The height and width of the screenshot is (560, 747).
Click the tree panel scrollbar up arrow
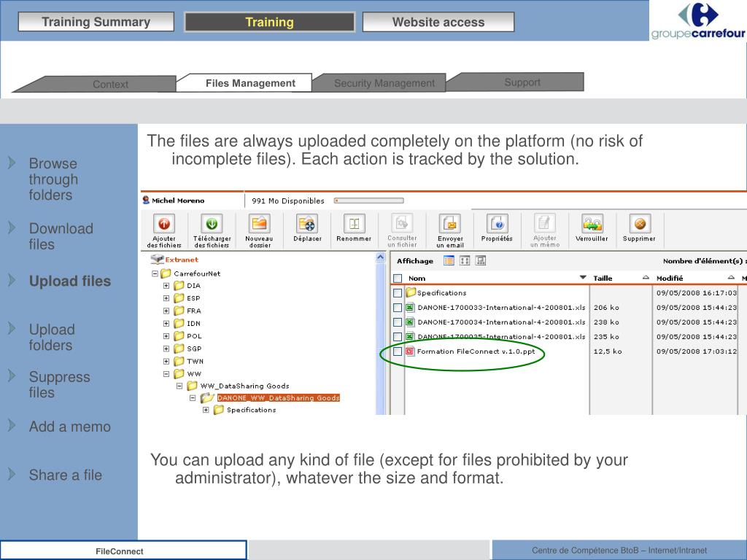tap(380, 257)
